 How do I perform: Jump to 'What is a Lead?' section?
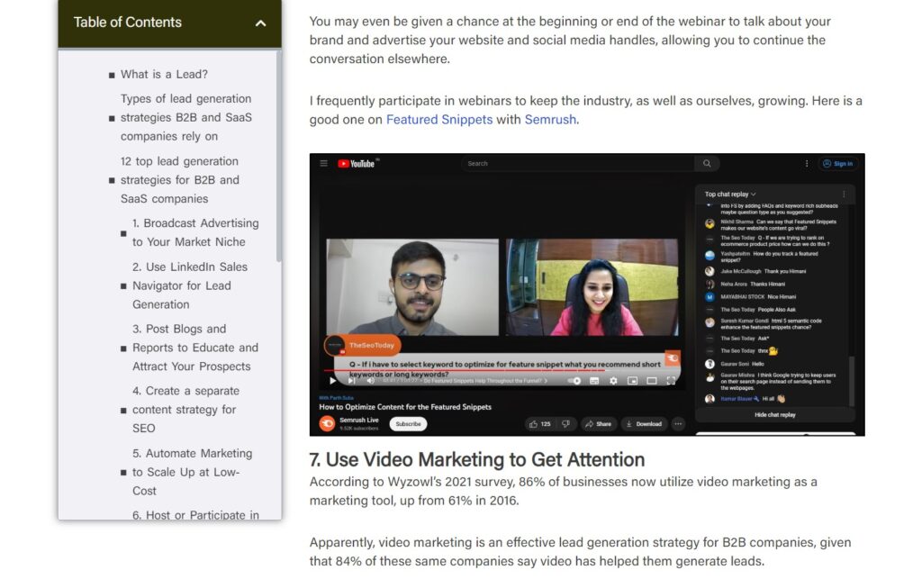[164, 75]
